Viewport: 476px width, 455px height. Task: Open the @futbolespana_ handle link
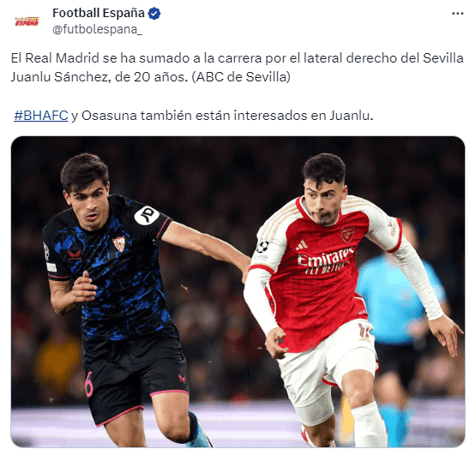(x=97, y=29)
